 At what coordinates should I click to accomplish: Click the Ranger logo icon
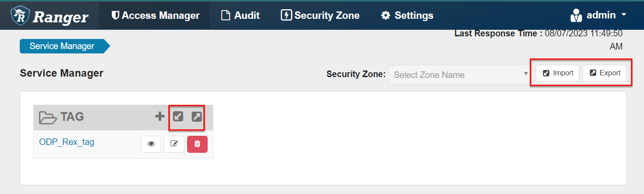20,16
